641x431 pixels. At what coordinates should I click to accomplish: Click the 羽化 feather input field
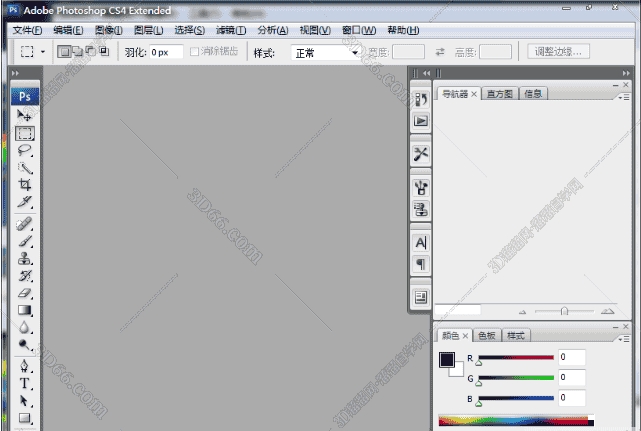[166, 52]
